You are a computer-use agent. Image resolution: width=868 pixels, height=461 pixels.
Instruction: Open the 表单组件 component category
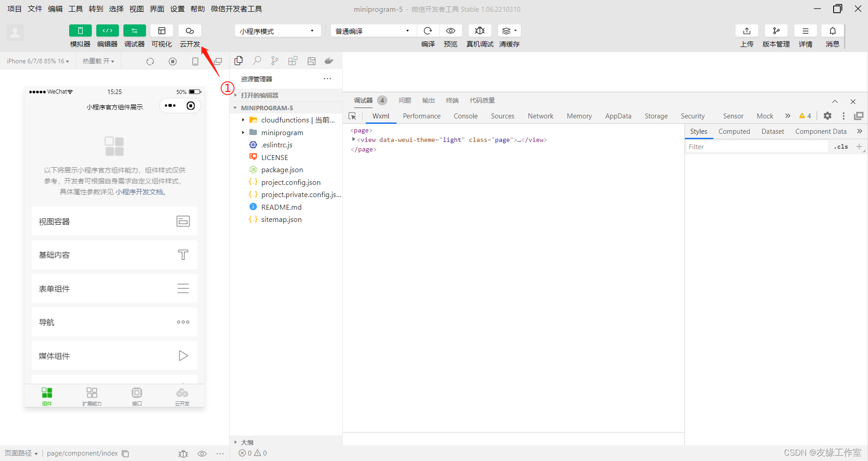point(114,288)
